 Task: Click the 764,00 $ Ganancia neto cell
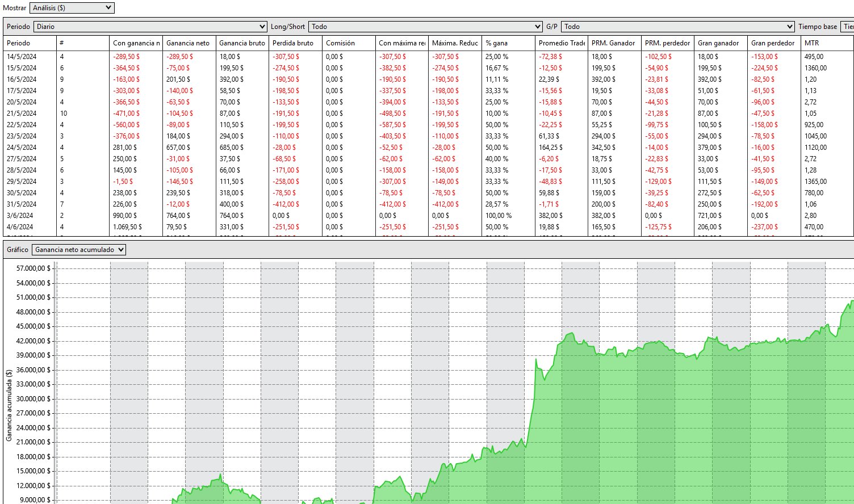pos(189,216)
